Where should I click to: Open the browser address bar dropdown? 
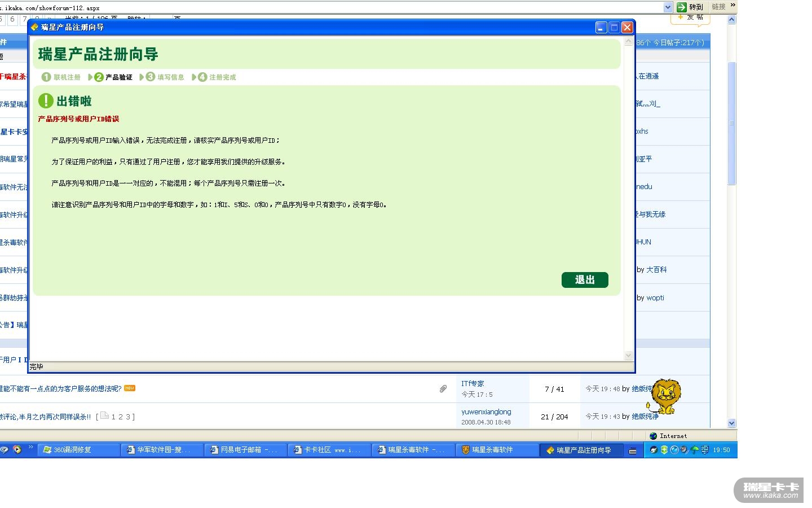668,7
